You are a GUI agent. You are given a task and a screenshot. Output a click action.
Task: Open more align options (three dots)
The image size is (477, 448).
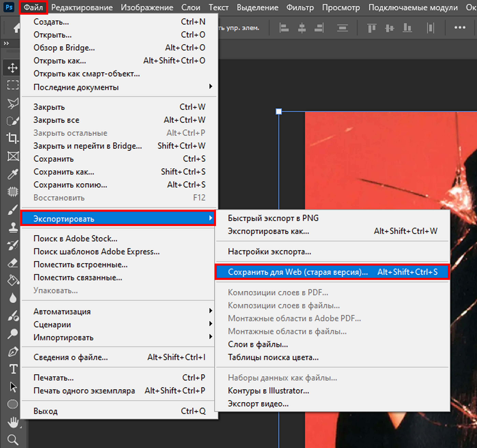pos(460,28)
